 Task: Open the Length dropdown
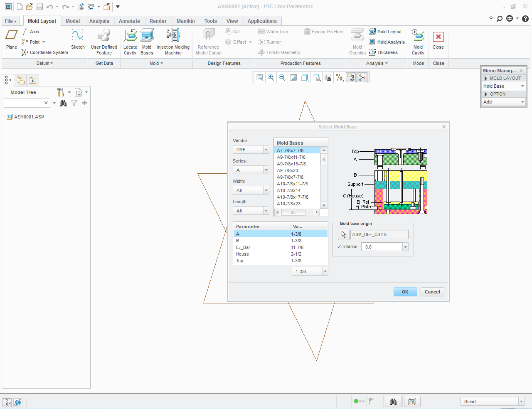pyautogui.click(x=251, y=211)
